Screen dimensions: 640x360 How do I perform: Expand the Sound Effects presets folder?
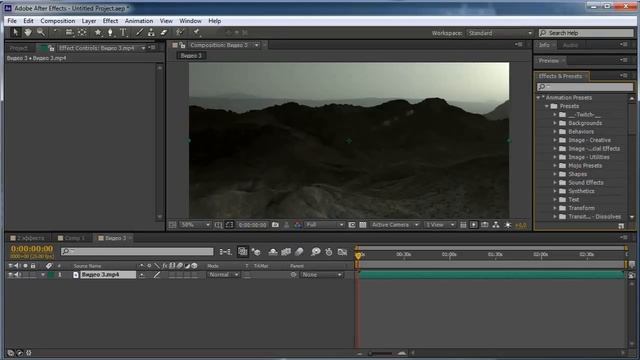555,182
